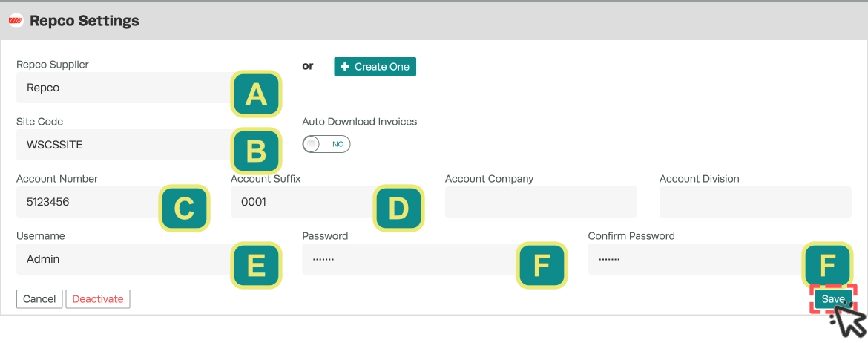Click the Confirm Password label
868x343 pixels.
[x=631, y=235]
